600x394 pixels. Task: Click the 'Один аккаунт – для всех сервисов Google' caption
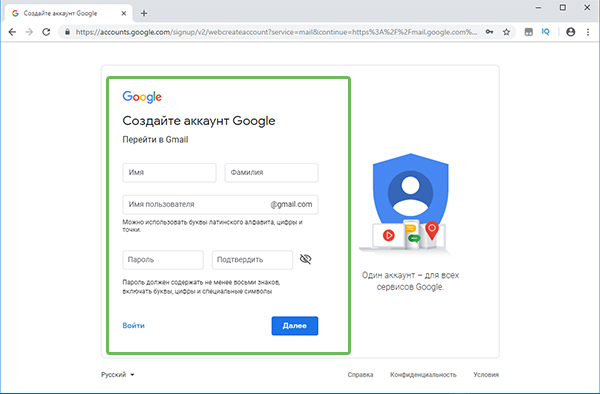[x=410, y=281]
